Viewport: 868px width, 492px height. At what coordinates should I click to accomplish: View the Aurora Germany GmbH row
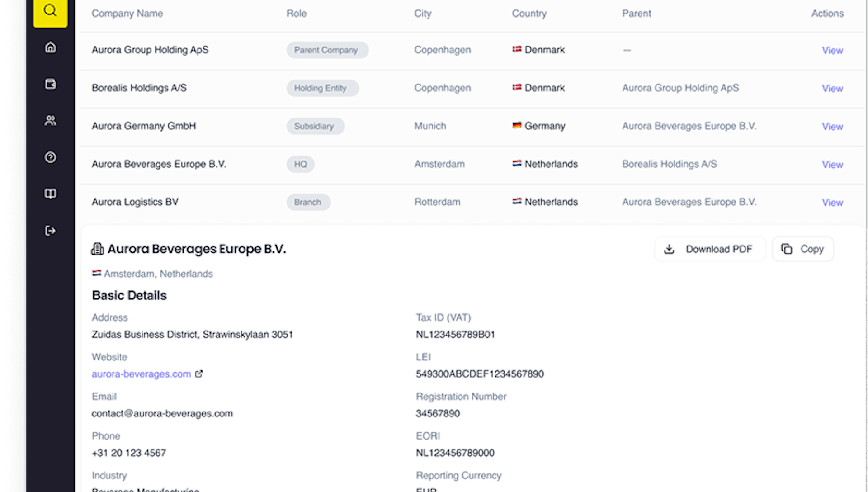coord(832,126)
